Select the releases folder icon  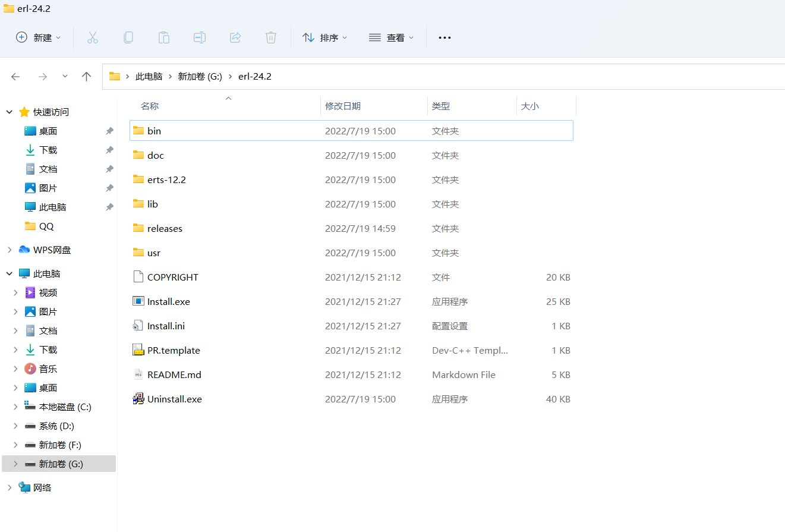click(138, 228)
